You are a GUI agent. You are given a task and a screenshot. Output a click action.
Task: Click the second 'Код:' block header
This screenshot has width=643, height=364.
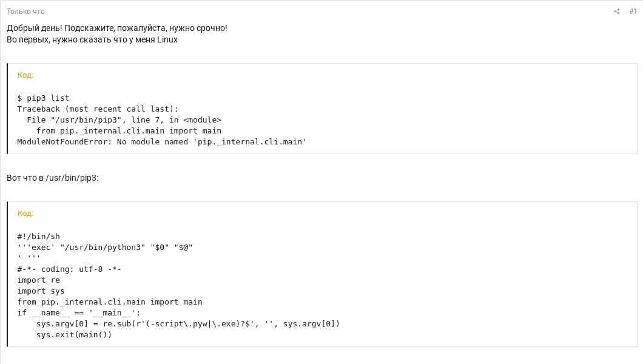click(x=25, y=214)
